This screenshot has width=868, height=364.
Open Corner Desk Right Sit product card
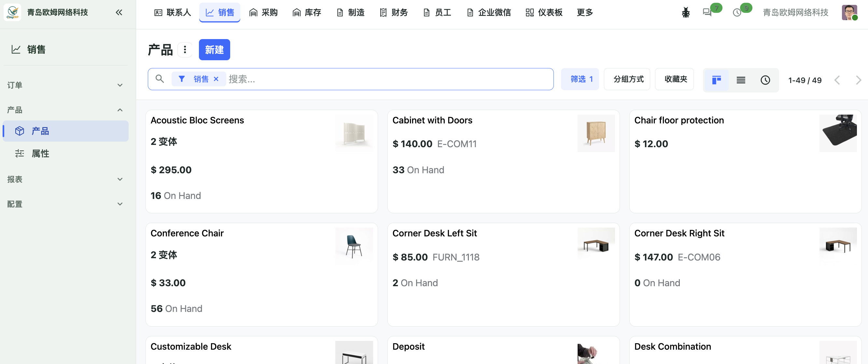point(745,274)
